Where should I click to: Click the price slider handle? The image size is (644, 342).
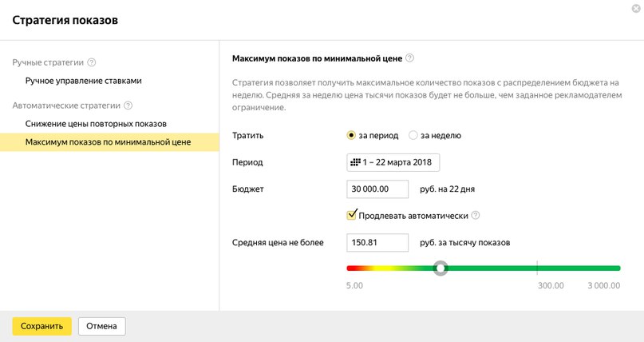[441, 268]
